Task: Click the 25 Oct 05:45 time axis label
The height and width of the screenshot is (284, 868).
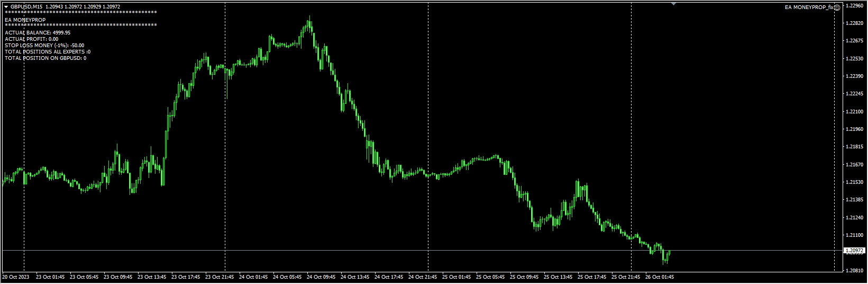Action: coord(490,277)
